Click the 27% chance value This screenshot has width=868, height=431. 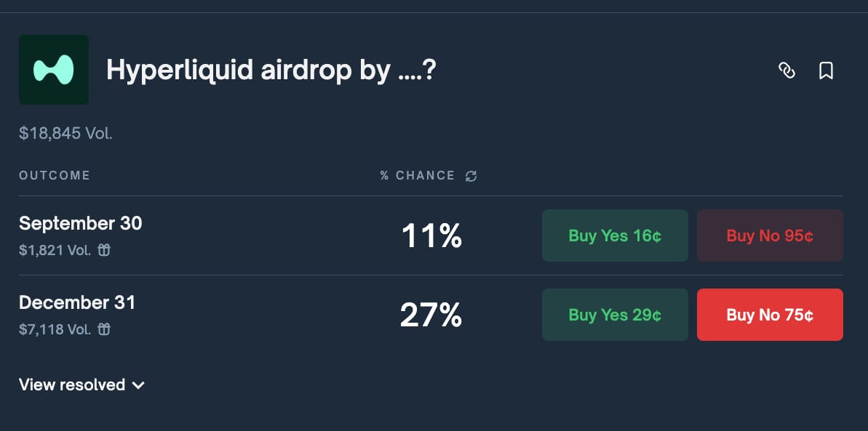[431, 315]
